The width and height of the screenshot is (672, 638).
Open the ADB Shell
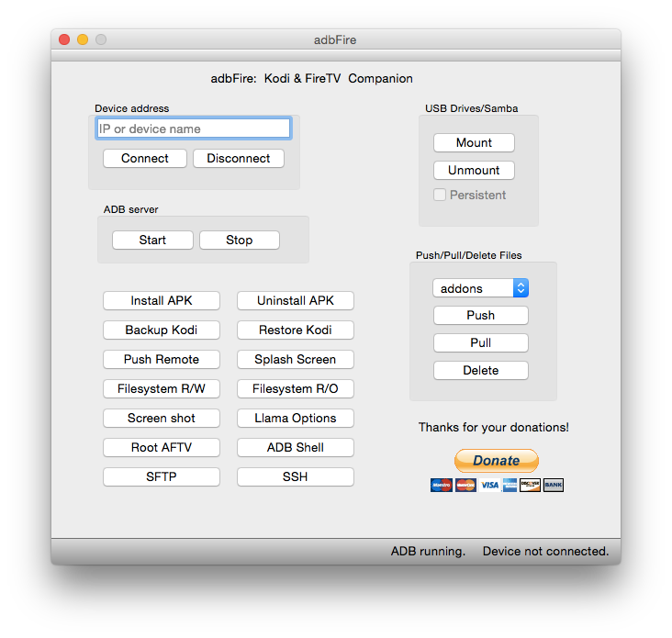click(x=295, y=447)
